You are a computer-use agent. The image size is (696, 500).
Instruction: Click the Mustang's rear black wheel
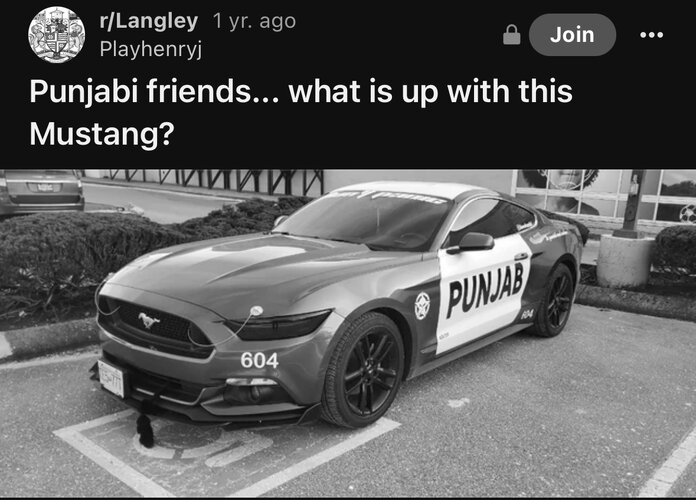click(x=555, y=300)
